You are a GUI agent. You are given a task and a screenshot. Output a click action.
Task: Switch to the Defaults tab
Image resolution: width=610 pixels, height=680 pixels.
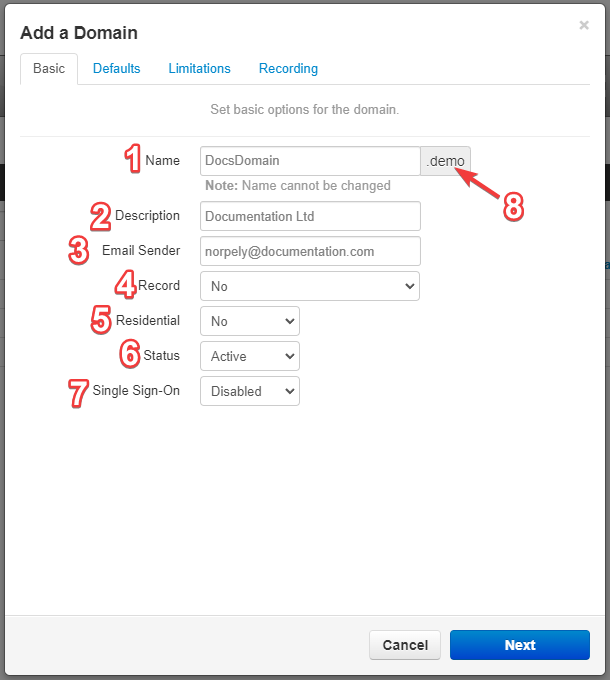click(117, 69)
